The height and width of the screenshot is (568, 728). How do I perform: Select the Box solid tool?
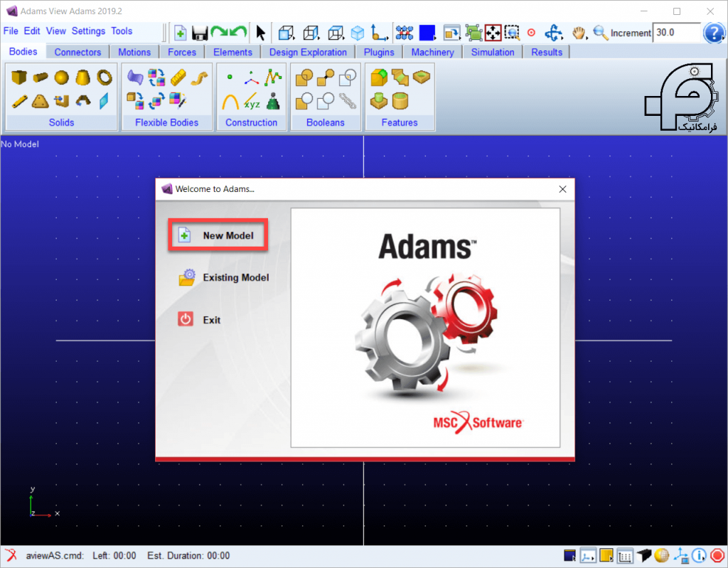click(x=18, y=77)
